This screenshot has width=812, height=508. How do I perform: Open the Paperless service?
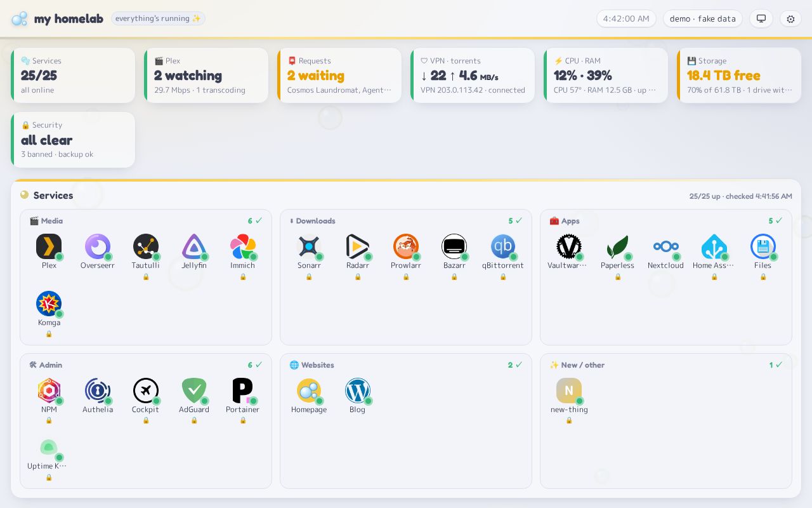(x=618, y=246)
